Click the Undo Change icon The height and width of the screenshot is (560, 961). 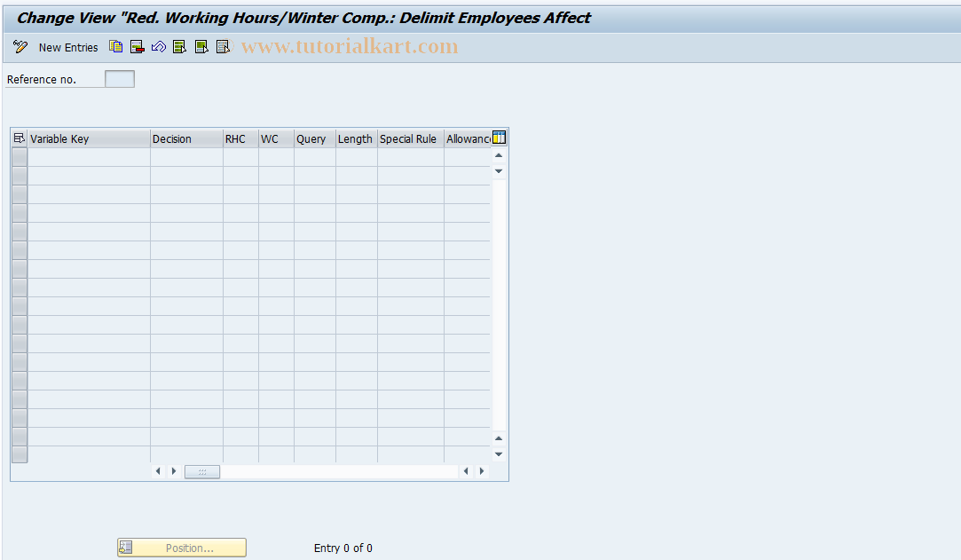tap(159, 46)
